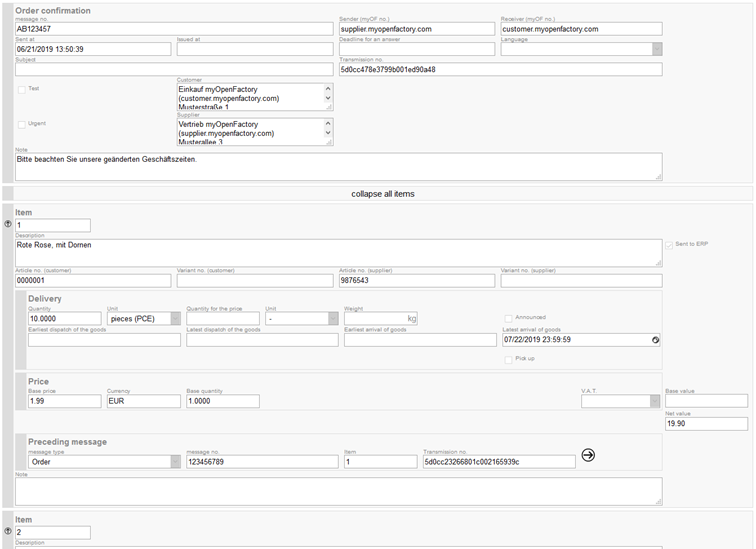The height and width of the screenshot is (549, 756).
Task: Open the message type Order dropdown
Action: pos(104,462)
